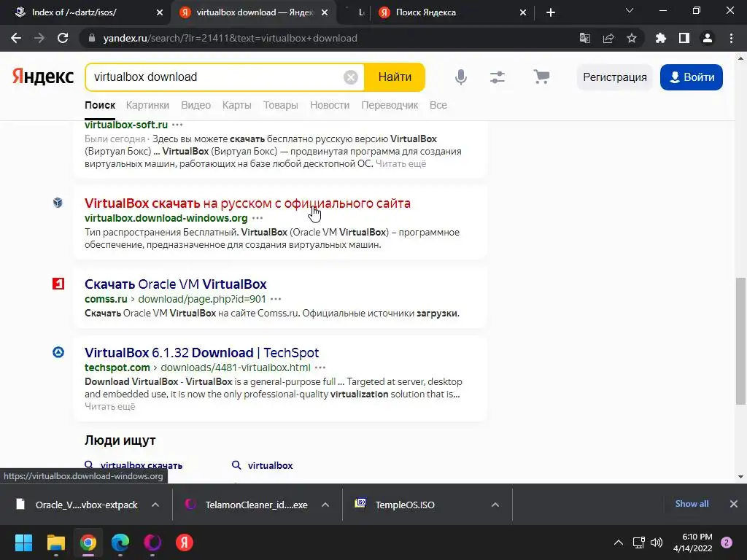Open the Chrome profile avatar
747x560 pixels.
click(x=708, y=38)
